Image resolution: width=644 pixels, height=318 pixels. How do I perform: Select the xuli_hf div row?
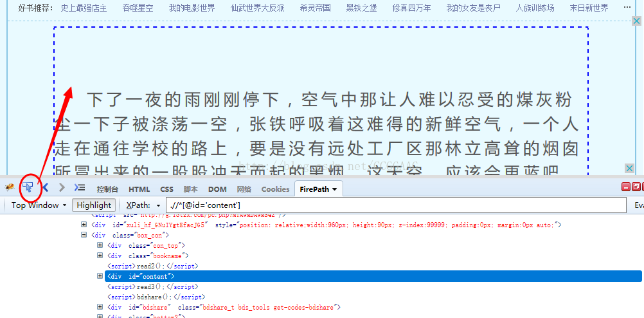(326, 225)
